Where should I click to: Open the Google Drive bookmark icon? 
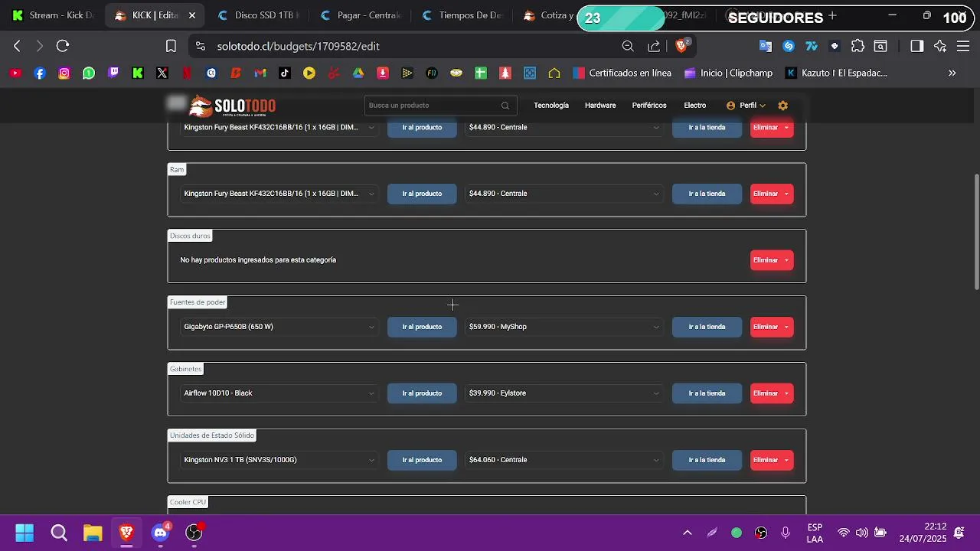pyautogui.click(x=358, y=73)
